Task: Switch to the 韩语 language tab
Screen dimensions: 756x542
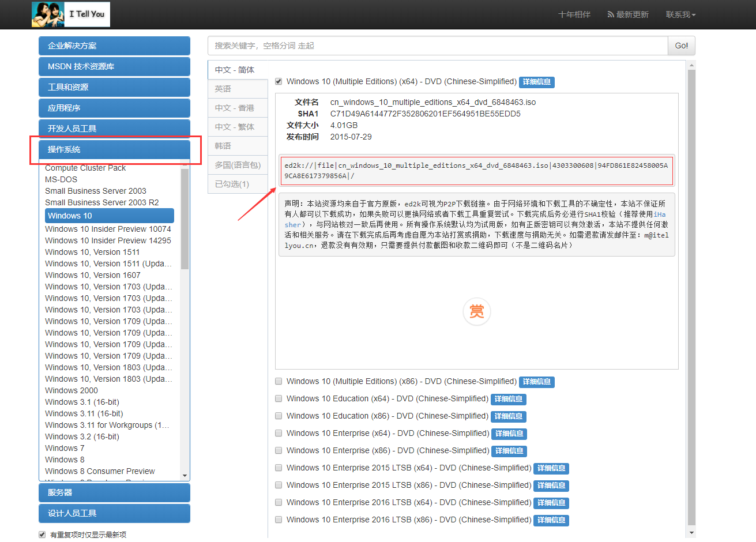Action: pyautogui.click(x=238, y=146)
